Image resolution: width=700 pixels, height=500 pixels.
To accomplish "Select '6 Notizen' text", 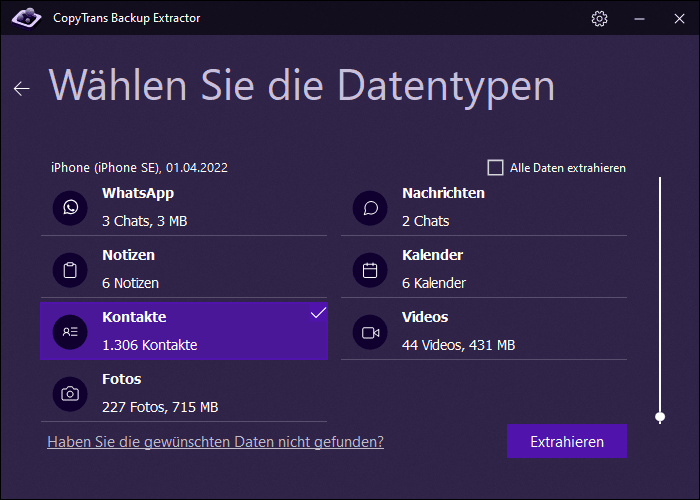I will [x=130, y=283].
